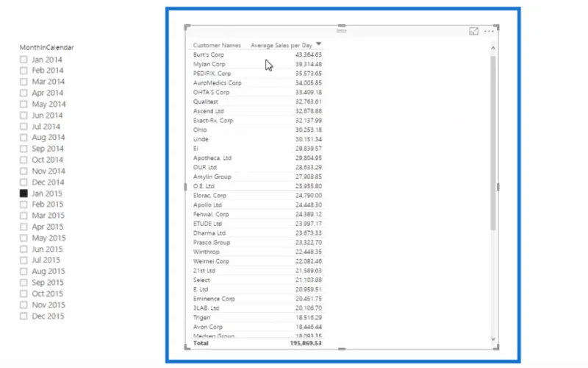Check the Feb 2015 checkbox

24,205
